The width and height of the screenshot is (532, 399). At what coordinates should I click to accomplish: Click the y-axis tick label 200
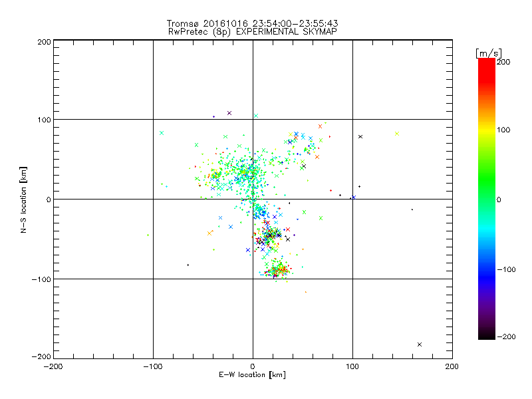click(44, 42)
